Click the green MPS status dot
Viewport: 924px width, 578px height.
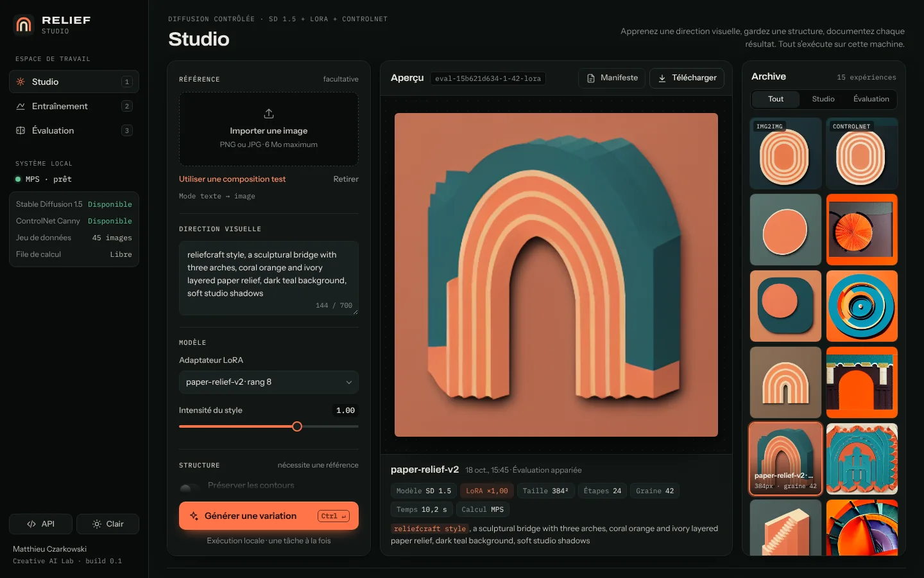(18, 179)
